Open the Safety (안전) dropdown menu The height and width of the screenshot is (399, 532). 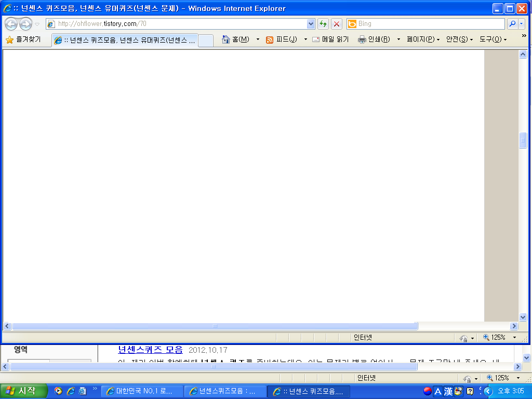click(459, 39)
